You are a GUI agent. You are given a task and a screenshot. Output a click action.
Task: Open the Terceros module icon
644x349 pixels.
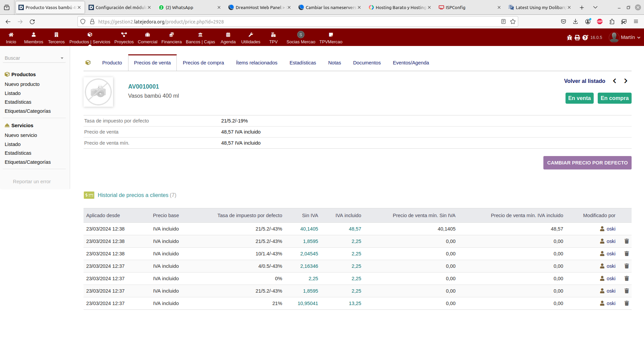(56, 35)
